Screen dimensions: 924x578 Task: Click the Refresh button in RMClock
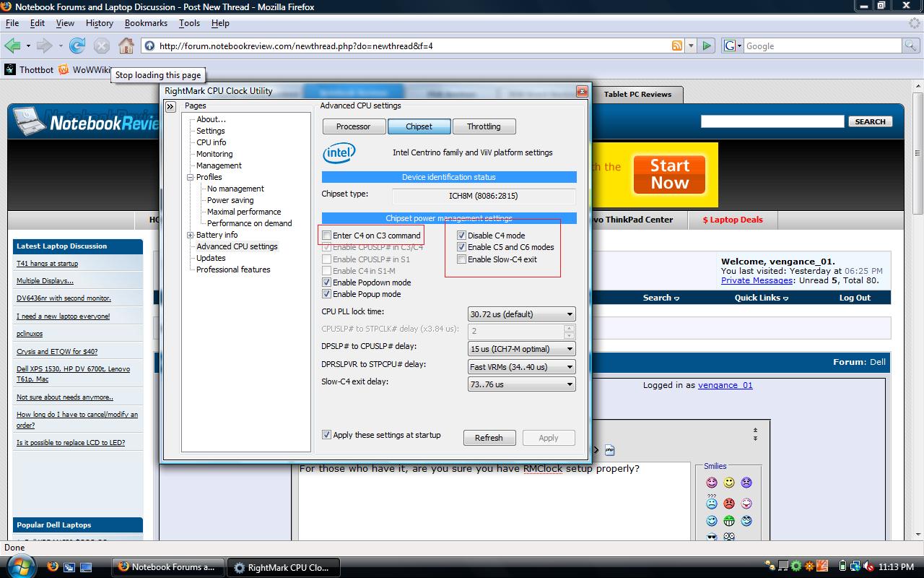click(489, 438)
